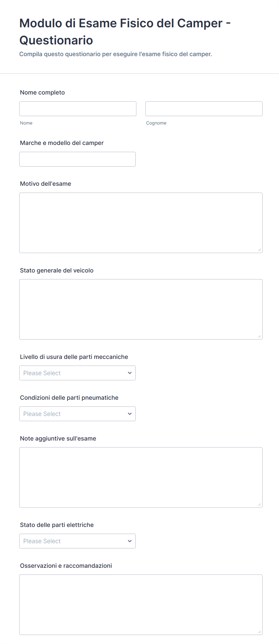Click the Nome first name field
Screen dimensions: 279x644
78,109
